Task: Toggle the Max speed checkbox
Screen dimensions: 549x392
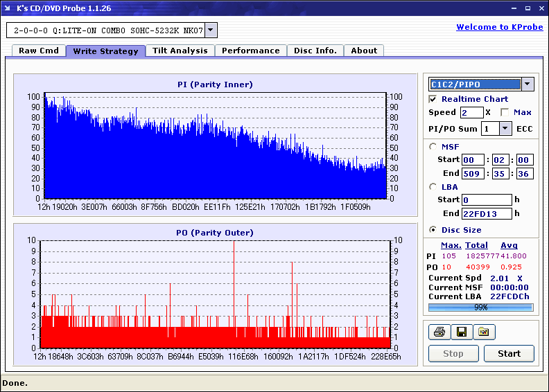Action: (x=504, y=112)
